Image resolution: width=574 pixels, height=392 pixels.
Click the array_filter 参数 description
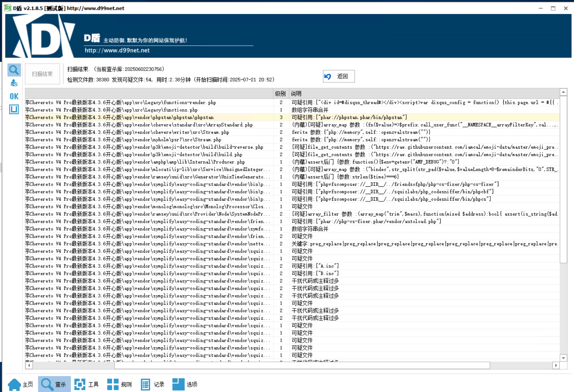[x=425, y=214]
